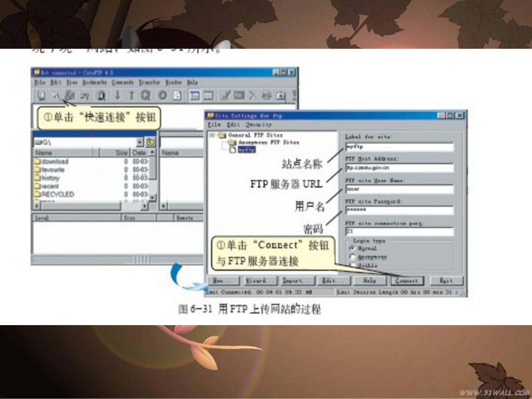The image size is (532, 399).
Task: Open Site Manager book icon in toolbar
Action: [x=41, y=96]
